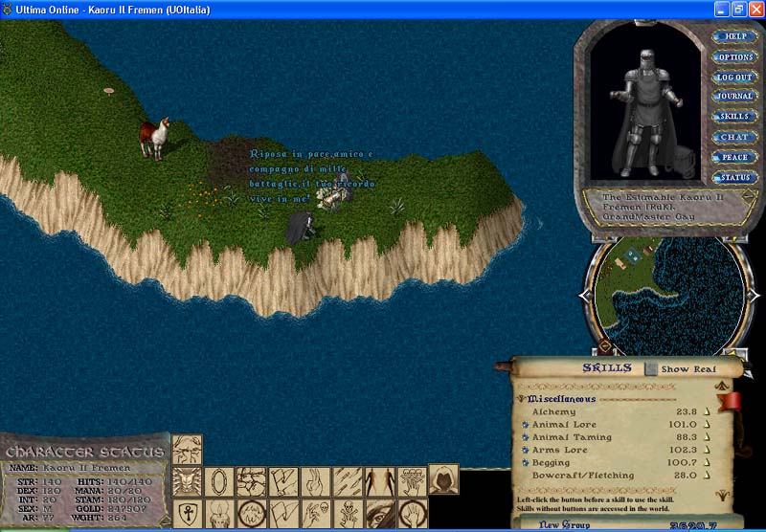Image resolution: width=766 pixels, height=532 pixels.
Task: Toggle the Show Real checkbox
Action: click(651, 369)
